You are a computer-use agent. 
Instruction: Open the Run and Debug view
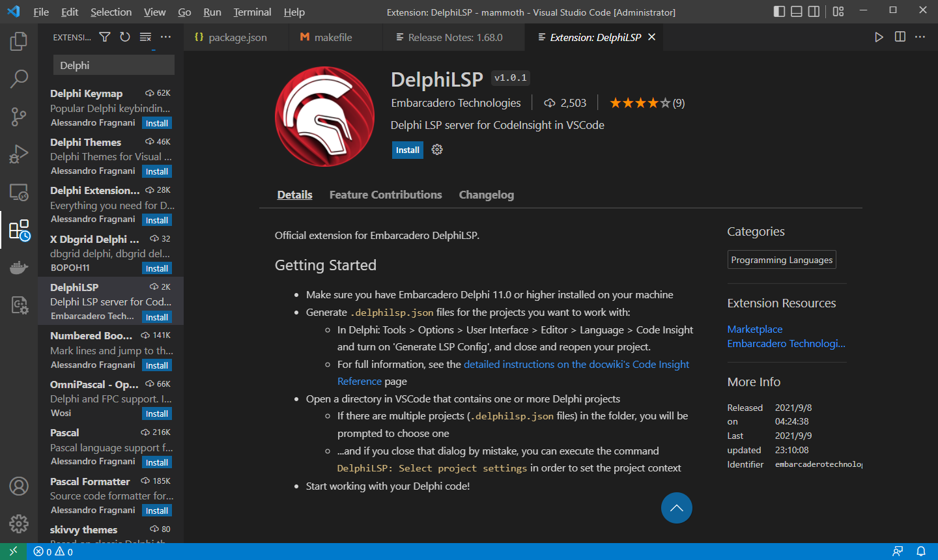[19, 154]
